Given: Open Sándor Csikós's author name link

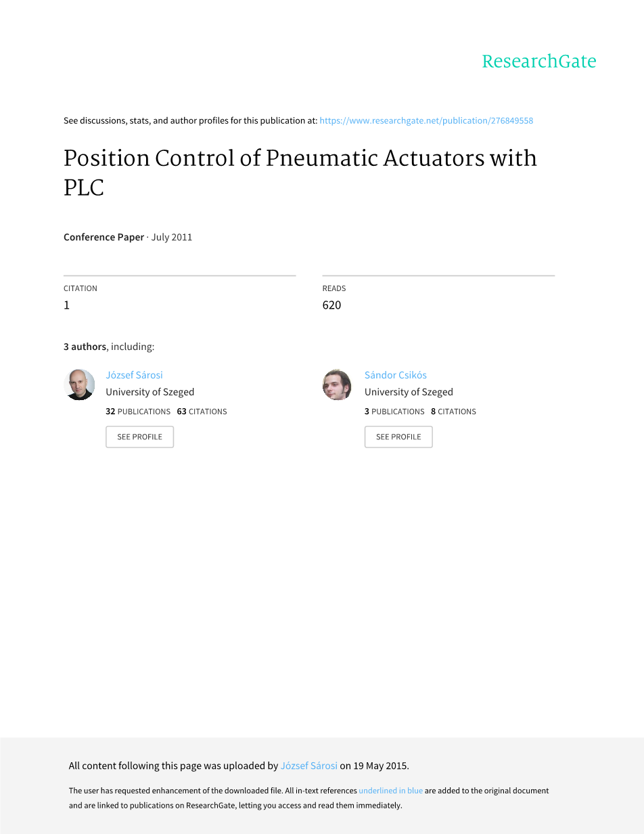Looking at the screenshot, I should coord(395,375).
